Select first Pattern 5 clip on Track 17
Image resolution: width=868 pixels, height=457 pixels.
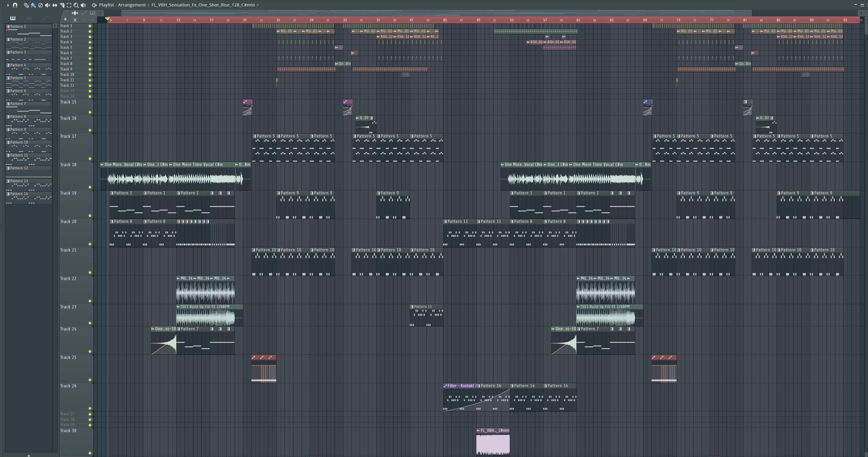click(x=264, y=148)
